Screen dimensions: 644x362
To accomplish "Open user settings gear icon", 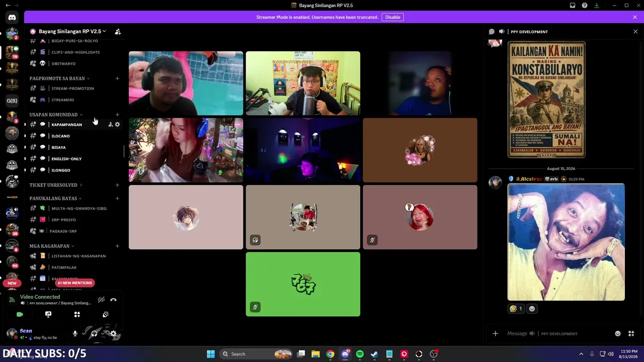I will 114,333.
